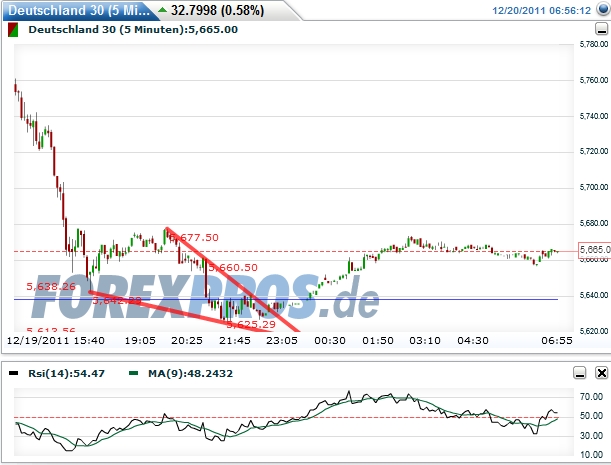The width and height of the screenshot is (611, 465).
Task: Minimize the main price chart panel
Action: pos(602,29)
